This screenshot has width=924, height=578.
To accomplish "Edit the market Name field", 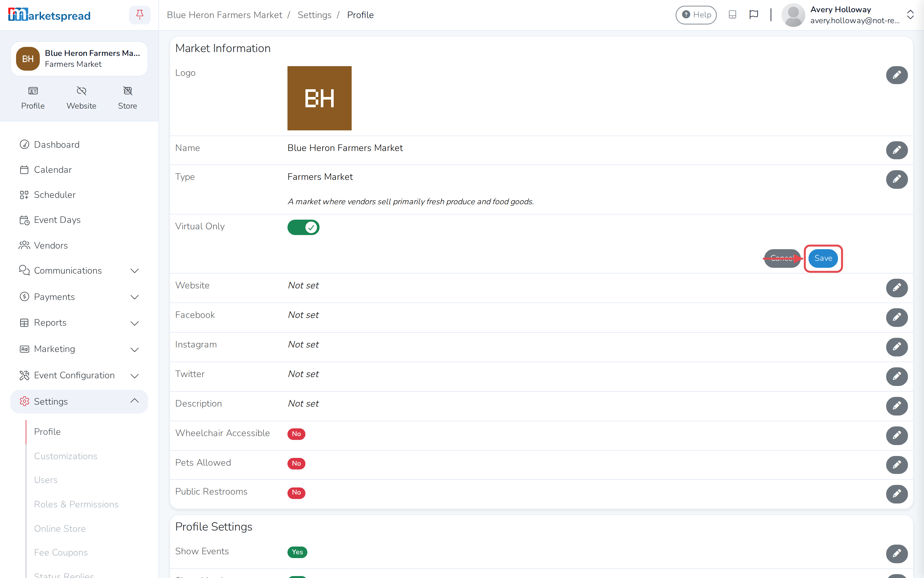I will (x=896, y=150).
